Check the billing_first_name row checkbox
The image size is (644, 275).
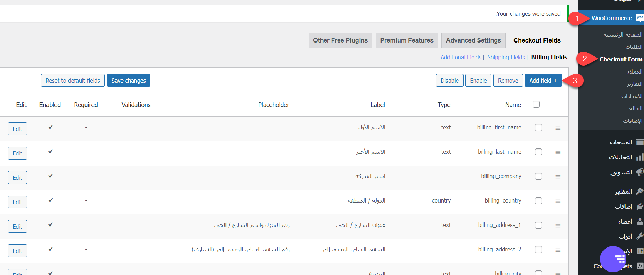(x=539, y=128)
